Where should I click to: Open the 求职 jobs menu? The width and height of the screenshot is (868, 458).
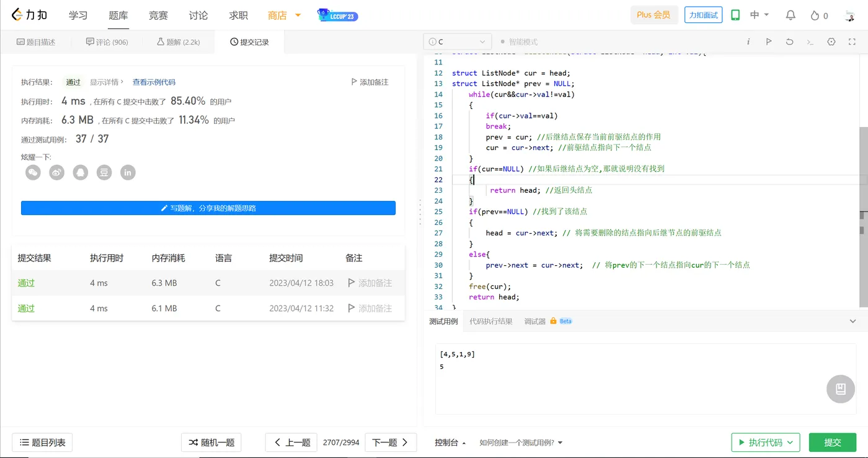tap(238, 15)
